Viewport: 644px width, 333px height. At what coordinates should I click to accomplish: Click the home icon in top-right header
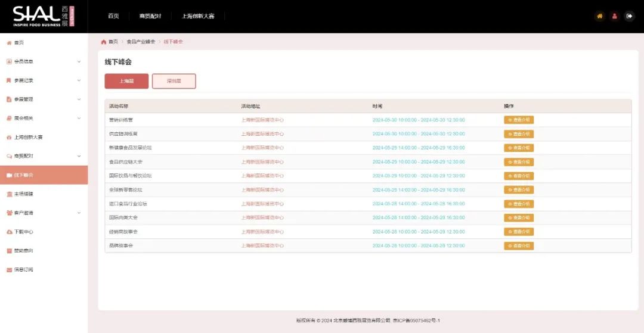[x=600, y=16]
